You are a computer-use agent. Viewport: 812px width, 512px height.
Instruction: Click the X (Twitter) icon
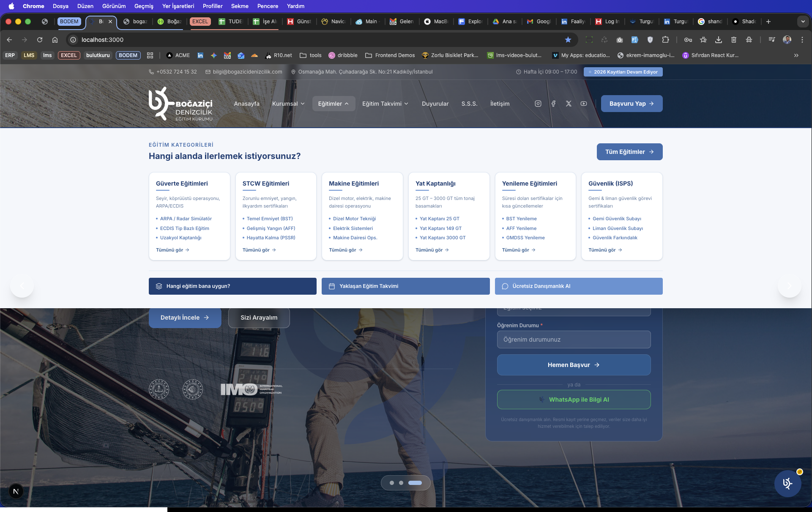pos(569,104)
